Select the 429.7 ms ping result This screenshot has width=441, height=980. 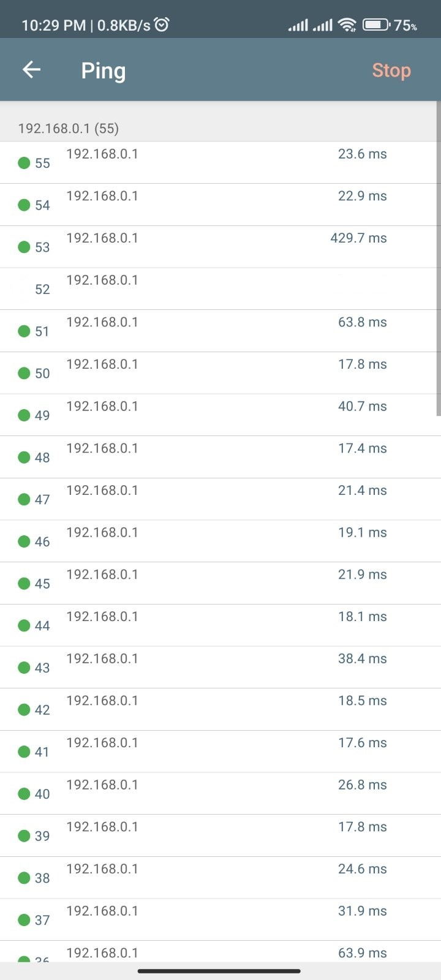tap(358, 238)
